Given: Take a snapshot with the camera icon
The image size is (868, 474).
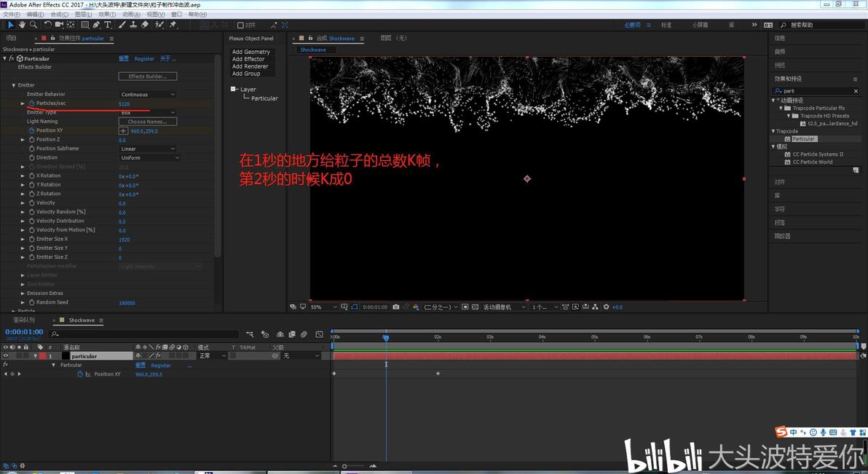Looking at the screenshot, I should [x=396, y=307].
